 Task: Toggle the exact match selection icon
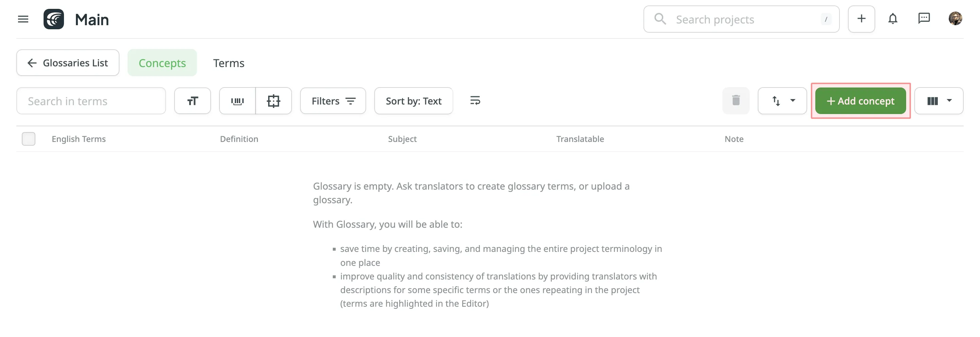tap(274, 101)
